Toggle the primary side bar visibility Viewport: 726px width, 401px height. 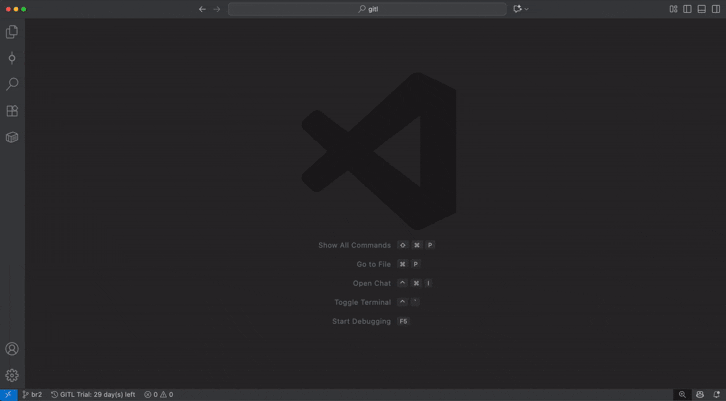click(687, 9)
